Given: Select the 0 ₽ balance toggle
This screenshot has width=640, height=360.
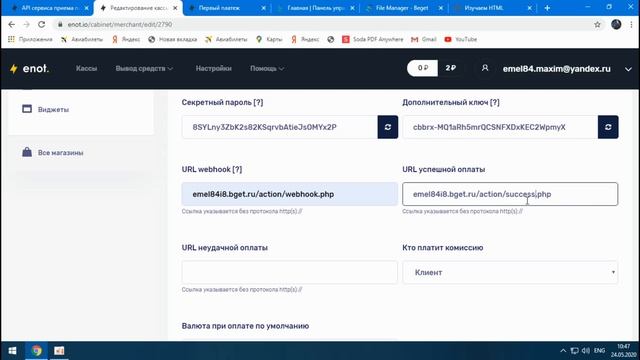Looking at the screenshot, I should tap(422, 68).
